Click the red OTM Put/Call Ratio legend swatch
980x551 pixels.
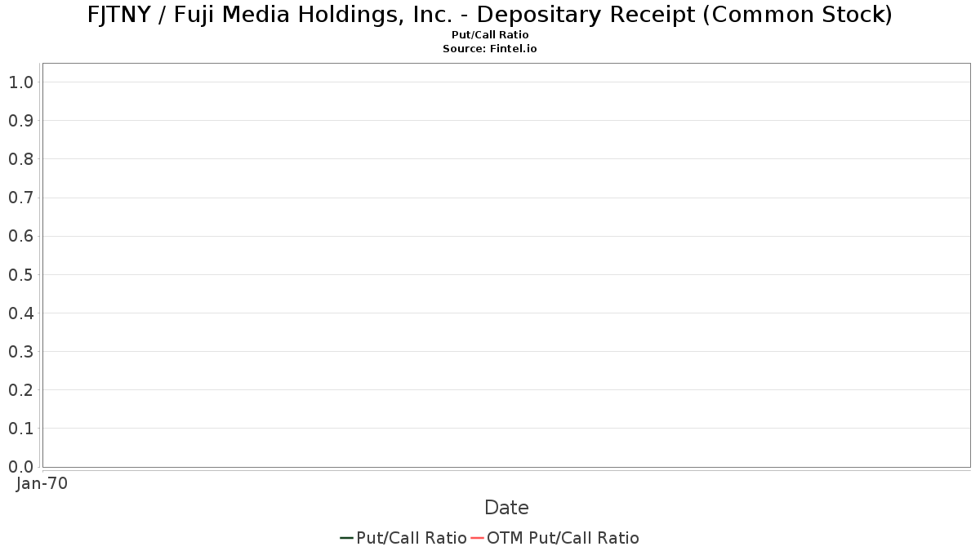(477, 538)
